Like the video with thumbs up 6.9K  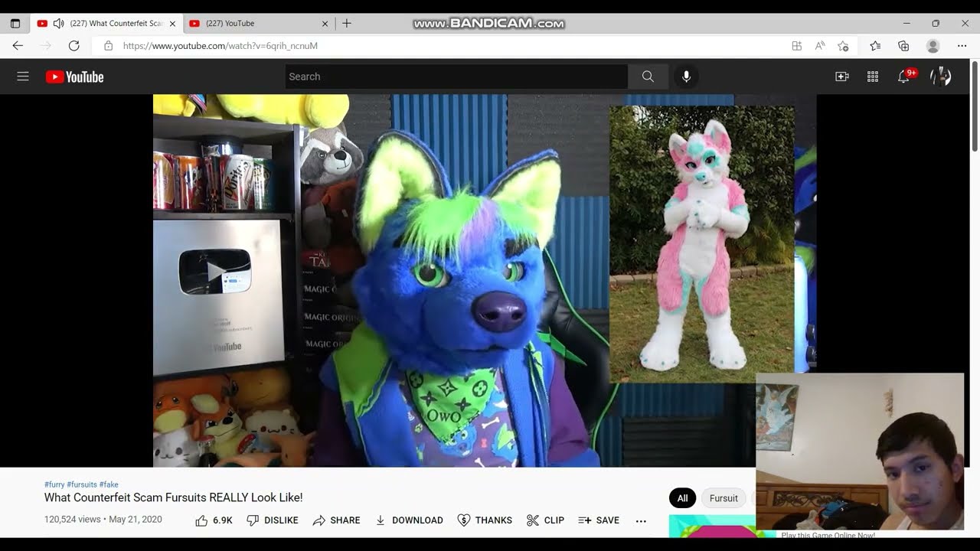[214, 520]
